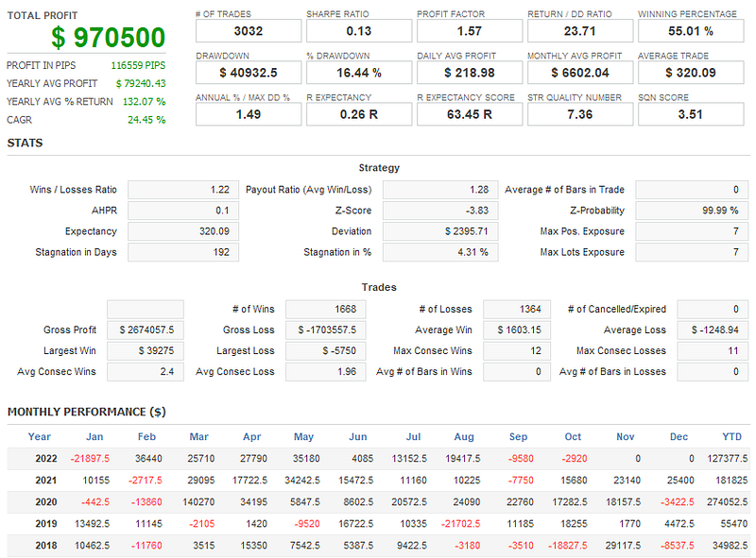The width and height of the screenshot is (756, 558).
Task: Click the Profit in Pips value 116559 PIPS
Action: tap(138, 65)
